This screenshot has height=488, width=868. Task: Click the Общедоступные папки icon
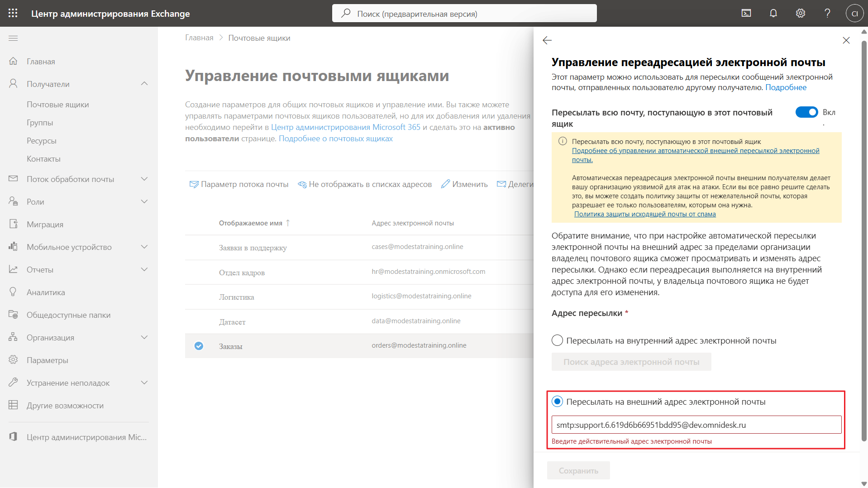[x=13, y=315]
